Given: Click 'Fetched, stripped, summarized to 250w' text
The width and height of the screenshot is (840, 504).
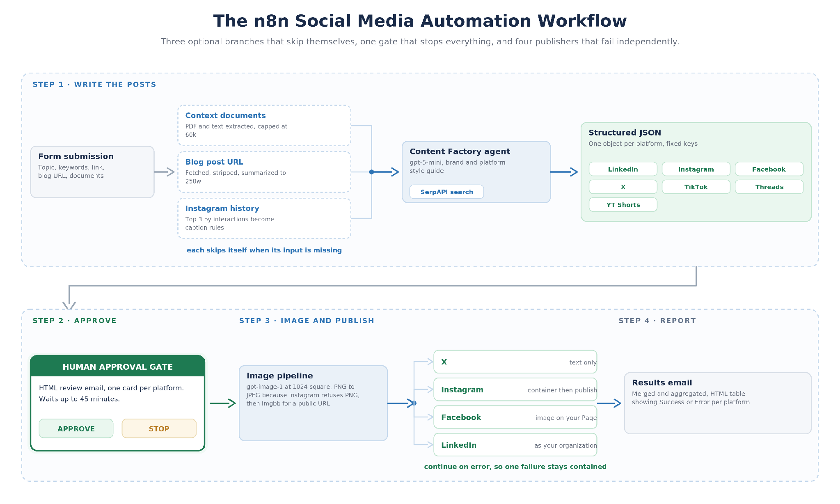Looking at the screenshot, I should point(235,177).
